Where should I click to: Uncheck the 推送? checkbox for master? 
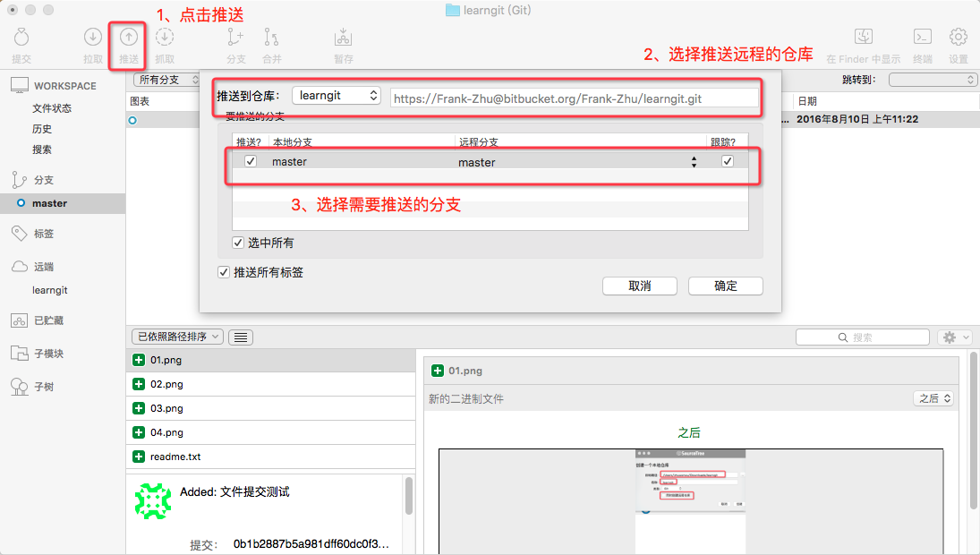coord(251,161)
